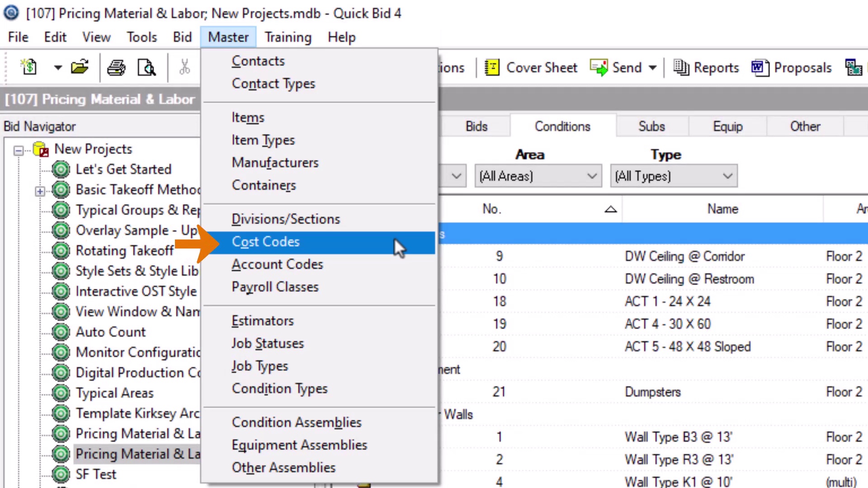Viewport: 868px width, 488px height.
Task: Expand the All Areas combo box
Action: [591, 176]
